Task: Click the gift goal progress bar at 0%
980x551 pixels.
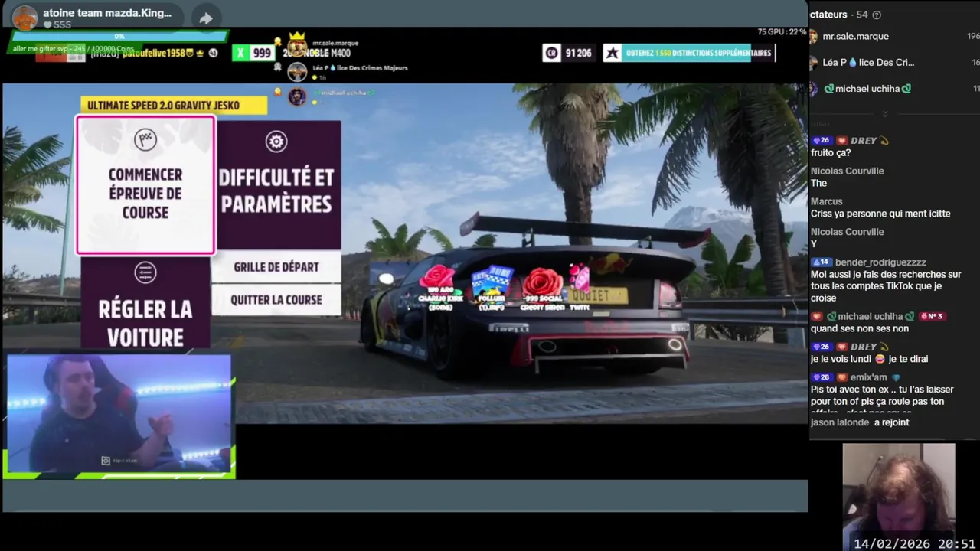Action: (x=119, y=36)
